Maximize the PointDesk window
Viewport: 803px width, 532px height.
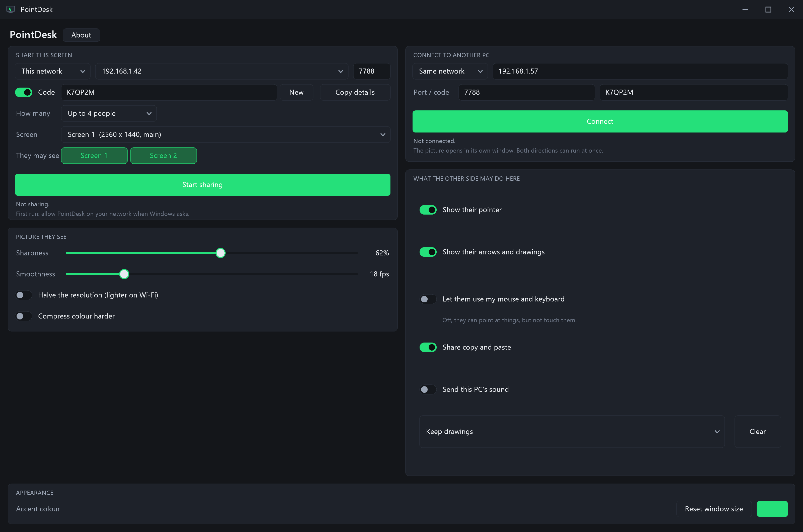tap(768, 10)
